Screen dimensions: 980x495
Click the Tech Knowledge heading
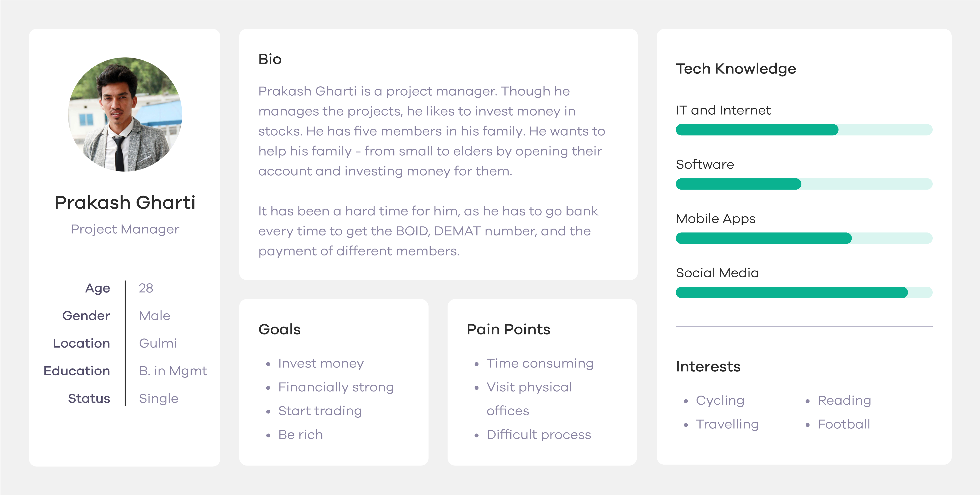point(736,69)
